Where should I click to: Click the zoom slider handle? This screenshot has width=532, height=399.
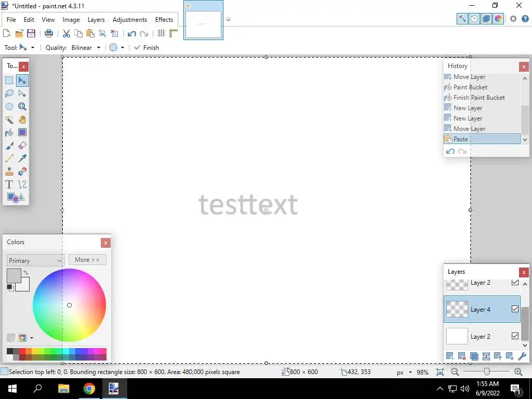pyautogui.click(x=486, y=372)
